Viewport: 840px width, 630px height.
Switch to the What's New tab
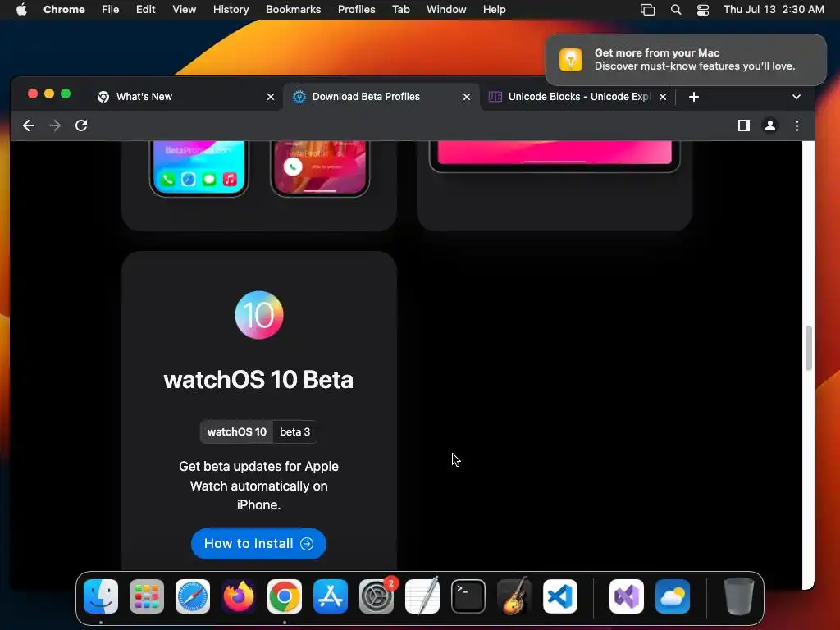pos(185,97)
